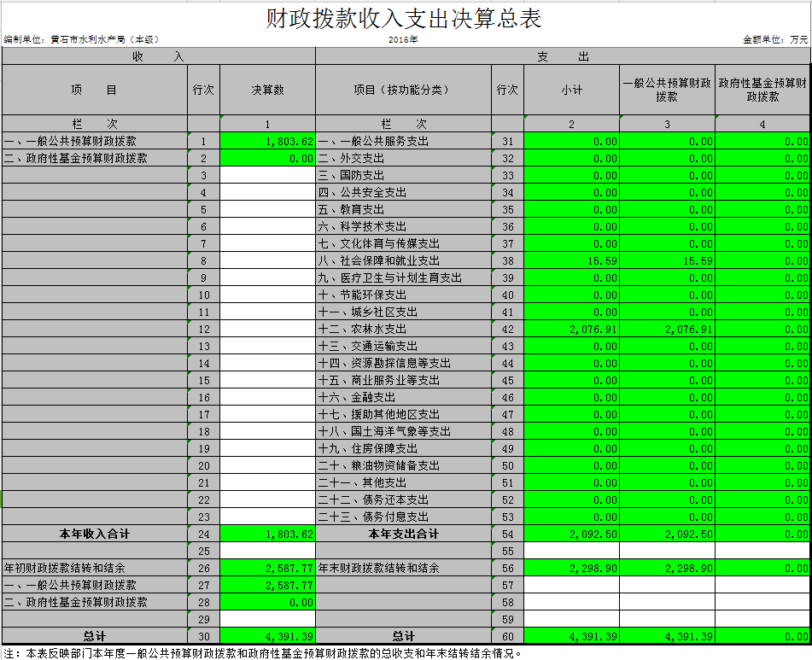Screen dimensions: 812x660
Task: Click the 二十三、债务付息支出 cell
Action: pos(403,517)
